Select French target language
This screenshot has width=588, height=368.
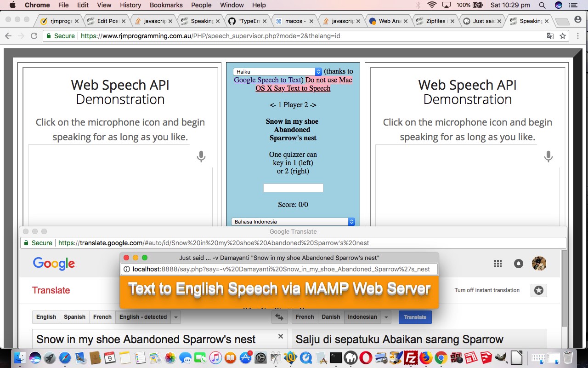pyautogui.click(x=305, y=317)
